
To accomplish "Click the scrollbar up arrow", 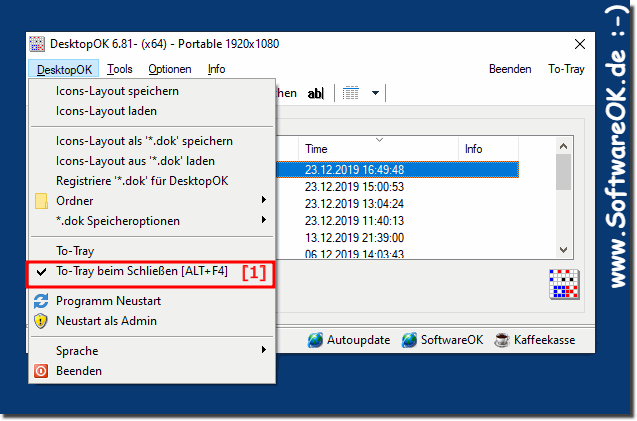I will pos(563,146).
